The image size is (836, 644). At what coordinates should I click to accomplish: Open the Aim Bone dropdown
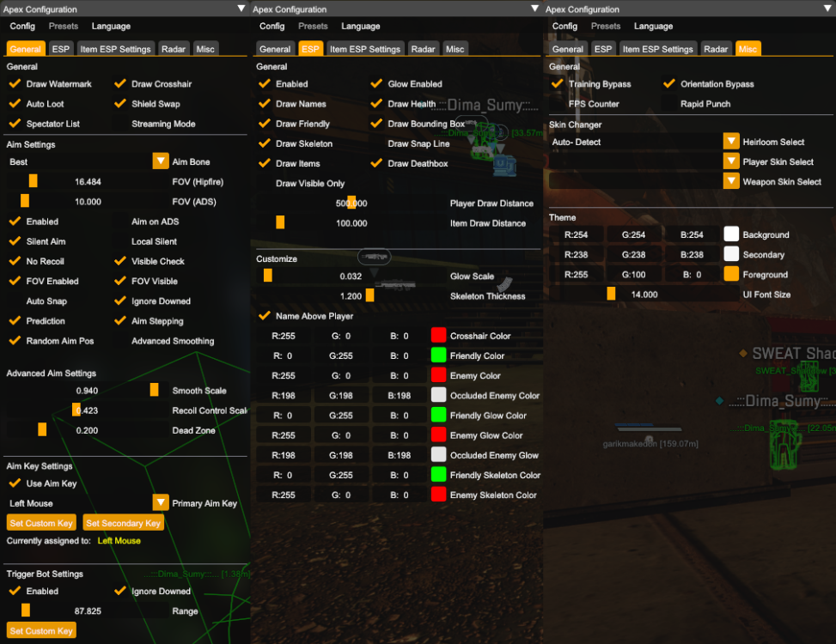click(x=160, y=161)
